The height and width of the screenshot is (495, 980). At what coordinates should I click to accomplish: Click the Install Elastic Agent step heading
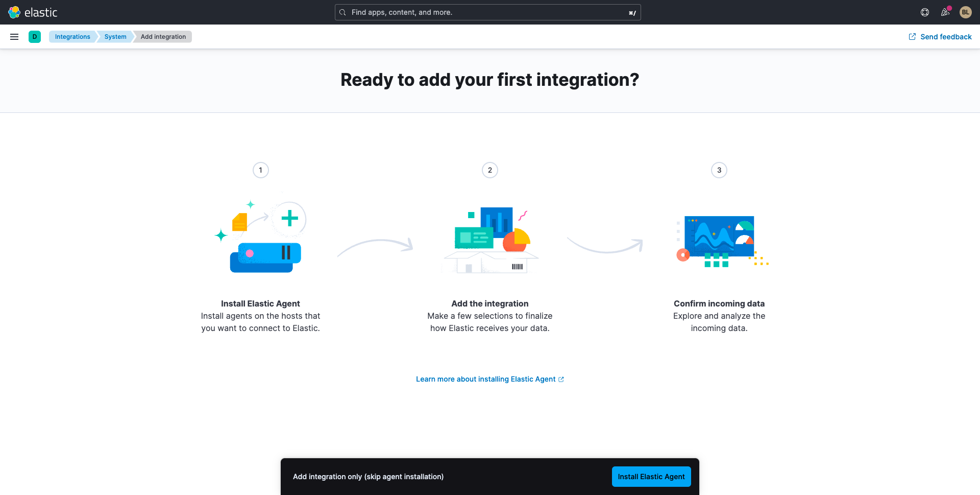coord(260,303)
